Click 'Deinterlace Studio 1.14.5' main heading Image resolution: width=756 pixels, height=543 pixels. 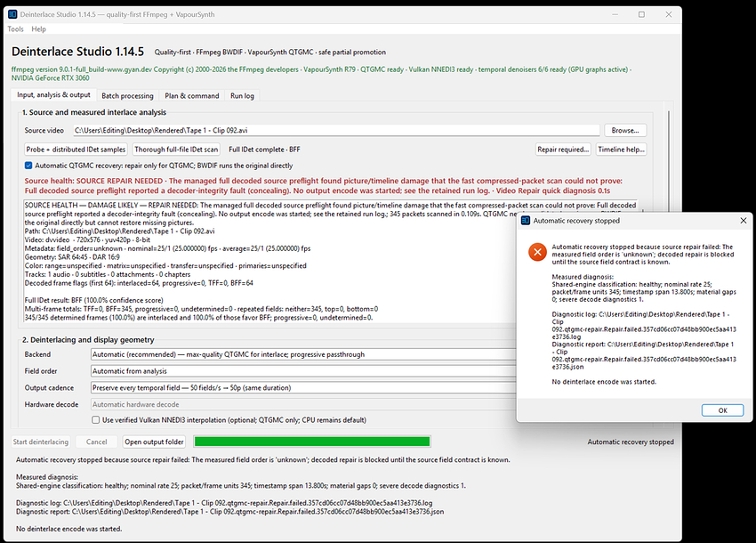[x=77, y=52]
